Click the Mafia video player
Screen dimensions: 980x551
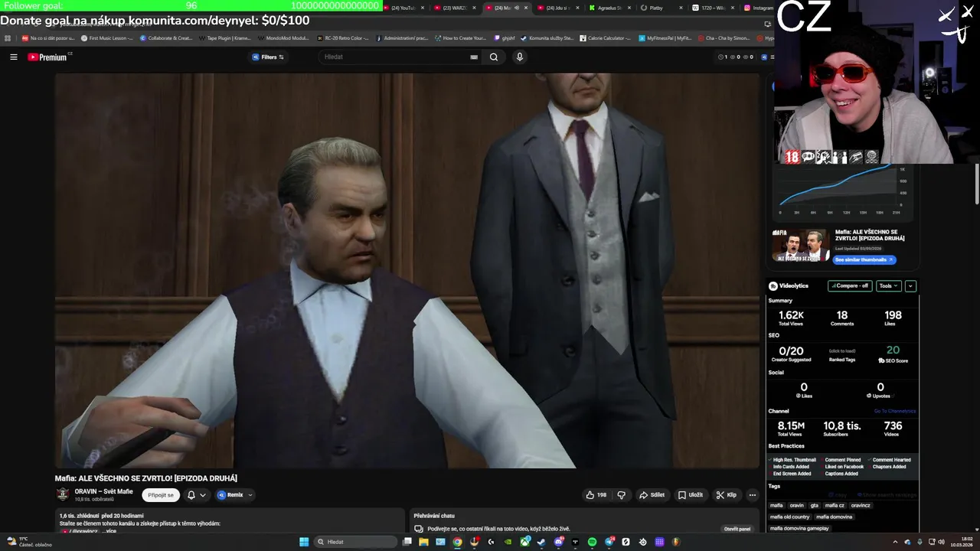[x=407, y=270]
